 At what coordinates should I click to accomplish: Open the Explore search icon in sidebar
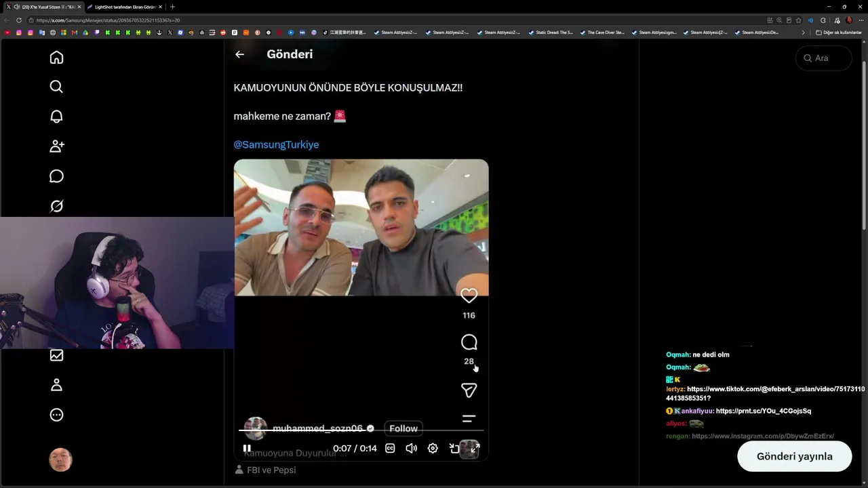[56, 87]
